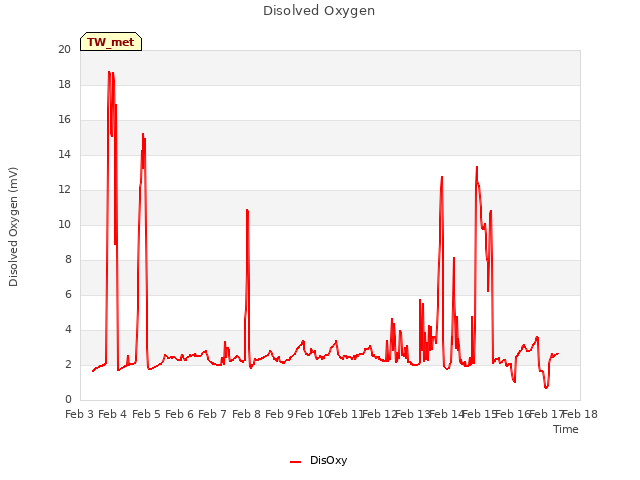The image size is (640, 480).
Task: Click the y-axis value 8
Action: click(68, 260)
